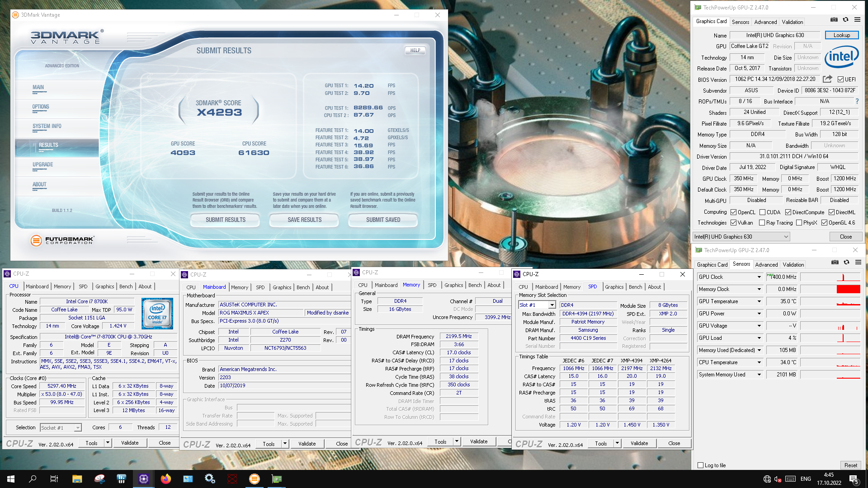Open Intel(R) UHD Graphics 630 GPU selector dropdown
The height and width of the screenshot is (488, 868).
[741, 237]
